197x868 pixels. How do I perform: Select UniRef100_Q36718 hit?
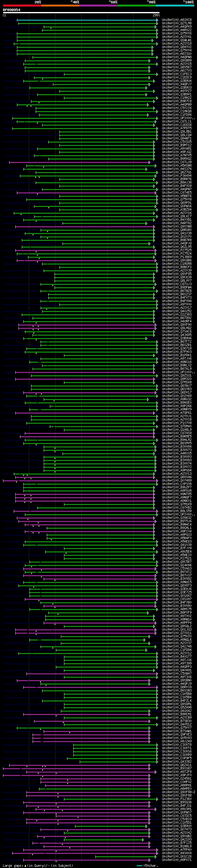pos(177,349)
